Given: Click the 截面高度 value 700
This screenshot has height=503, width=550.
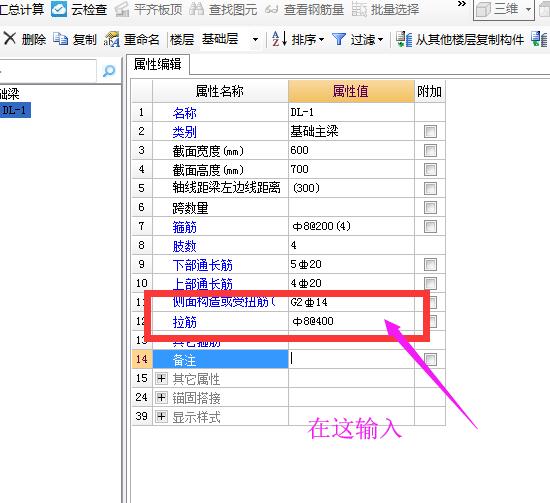Looking at the screenshot, I should pos(351,169).
